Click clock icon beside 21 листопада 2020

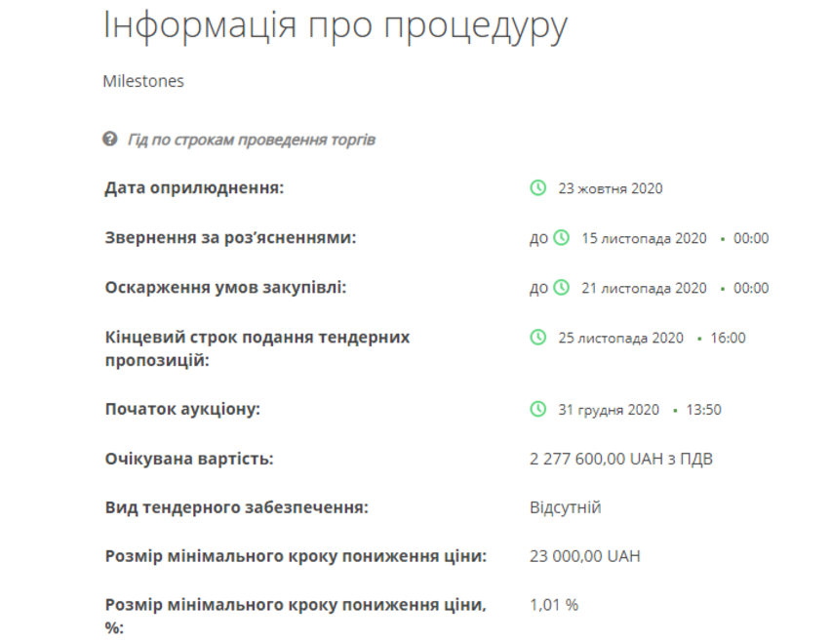click(561, 288)
